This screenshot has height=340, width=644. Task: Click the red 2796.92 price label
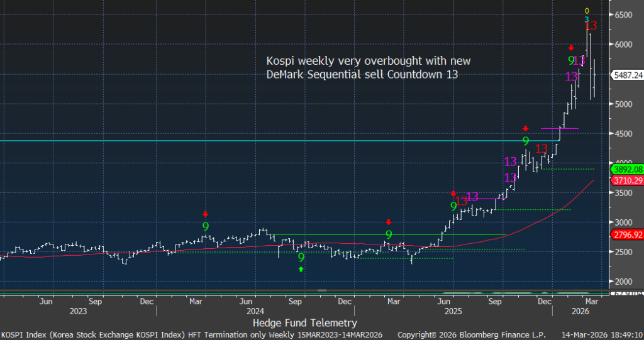627,234
